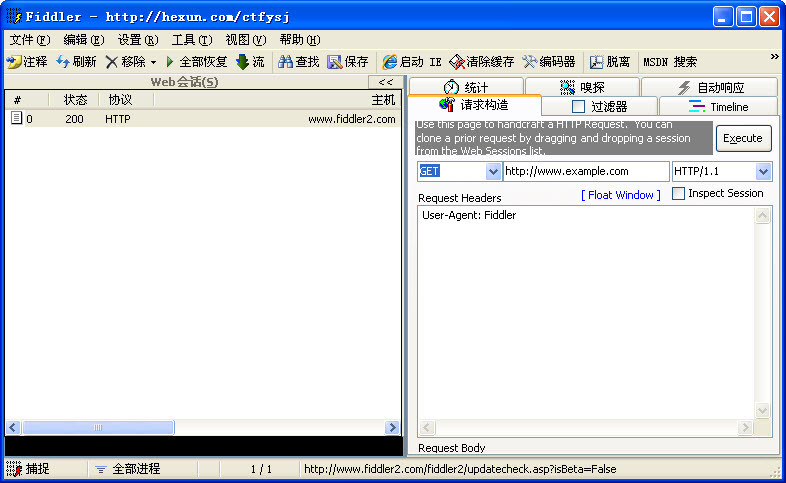Open the 编辑(E) menu
The image size is (786, 483).
(84, 40)
